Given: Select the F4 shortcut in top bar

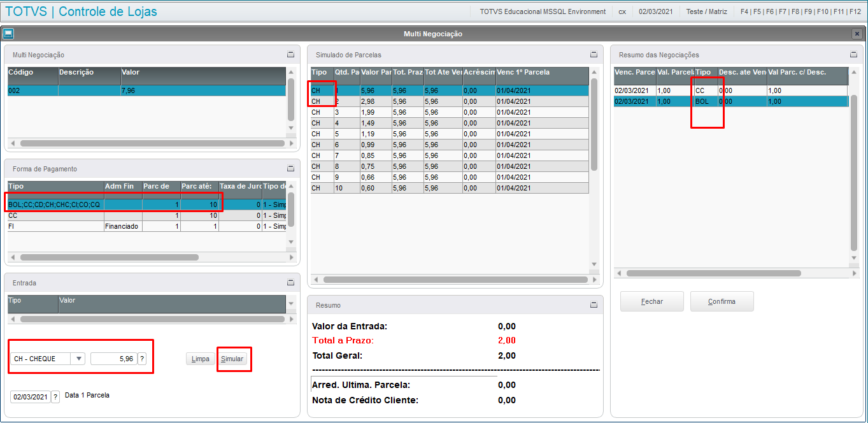Looking at the screenshot, I should 744,11.
